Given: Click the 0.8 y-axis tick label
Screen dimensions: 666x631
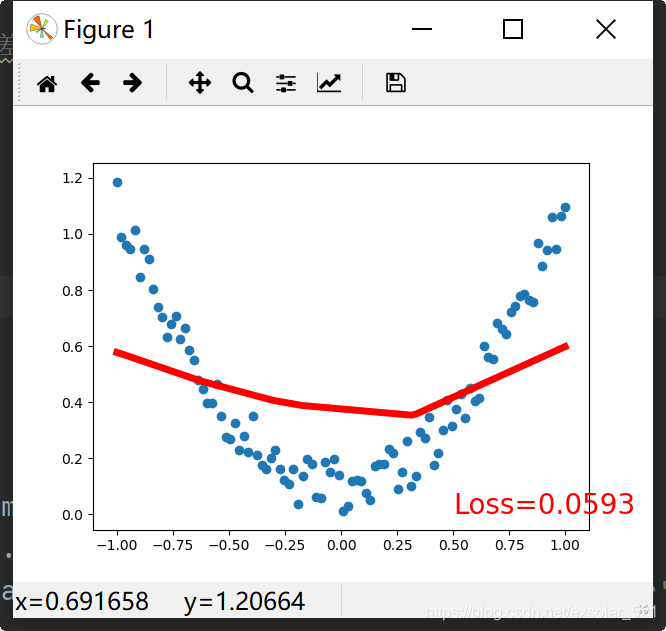Looking at the screenshot, I should pos(72,291).
